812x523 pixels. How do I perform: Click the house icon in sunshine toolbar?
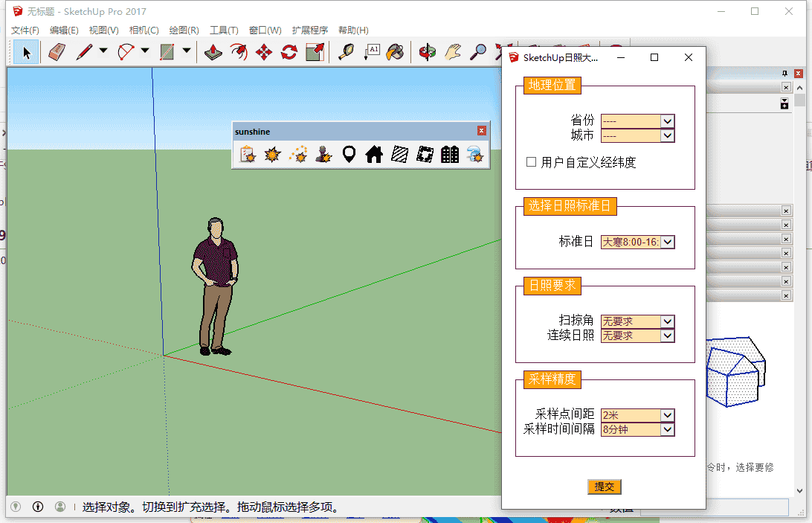click(373, 155)
